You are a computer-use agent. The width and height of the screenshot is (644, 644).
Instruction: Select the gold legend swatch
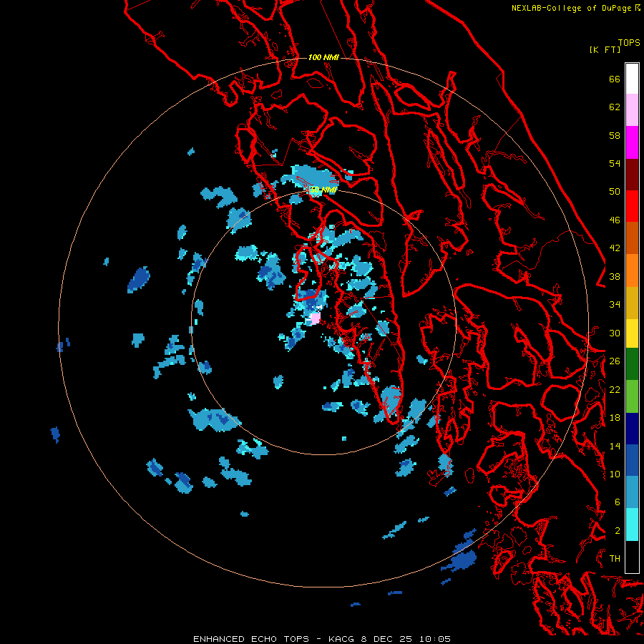coord(632,303)
